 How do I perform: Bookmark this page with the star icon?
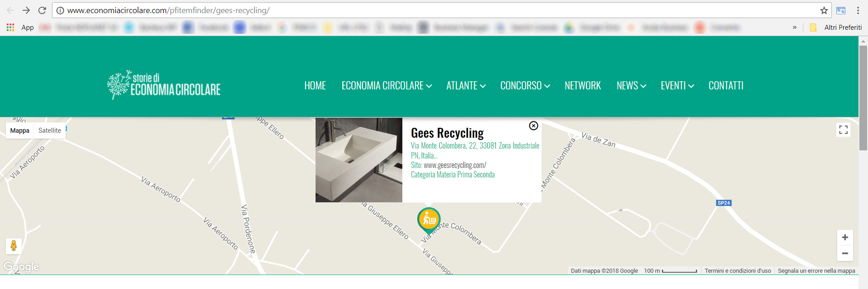824,10
